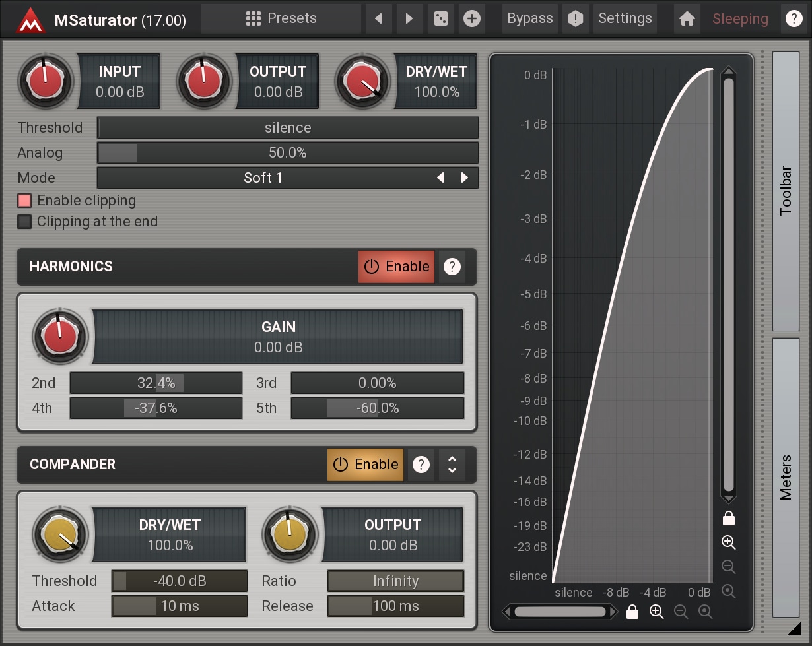The image size is (812, 646).
Task: Load the previous preset arrow
Action: coord(379,18)
